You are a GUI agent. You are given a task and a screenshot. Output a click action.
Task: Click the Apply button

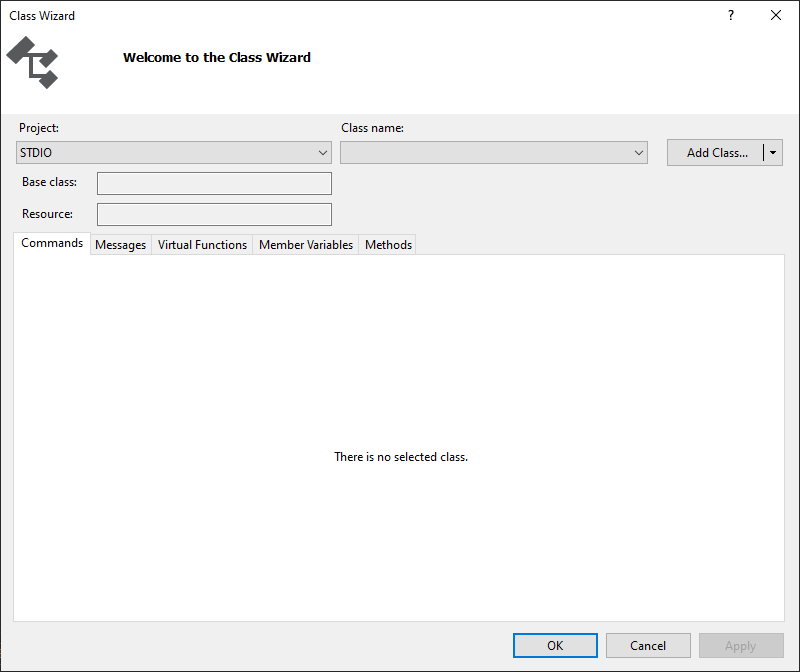coord(741,645)
